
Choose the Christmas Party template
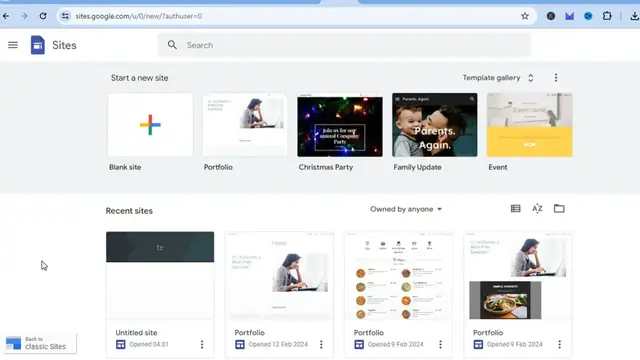point(340,125)
